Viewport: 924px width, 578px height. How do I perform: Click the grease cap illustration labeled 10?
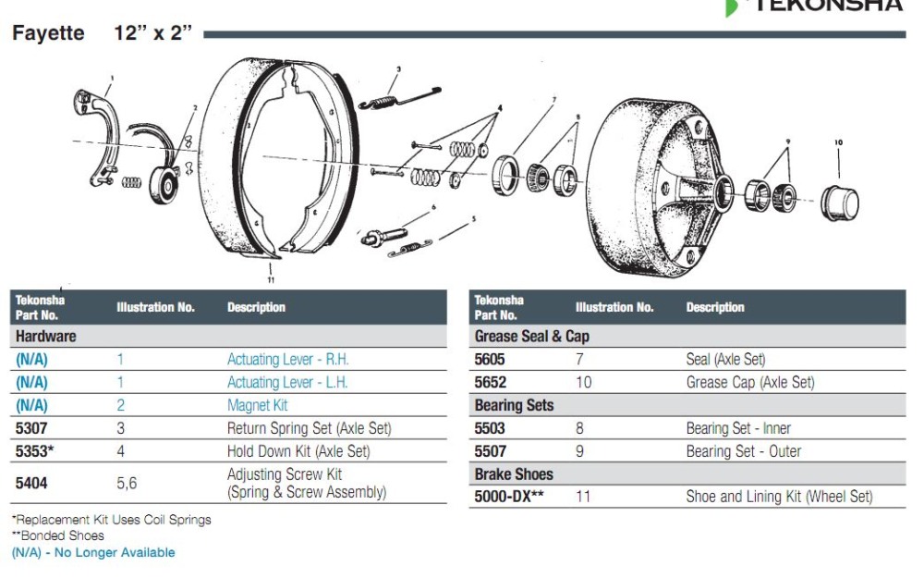pyautogui.click(x=839, y=203)
